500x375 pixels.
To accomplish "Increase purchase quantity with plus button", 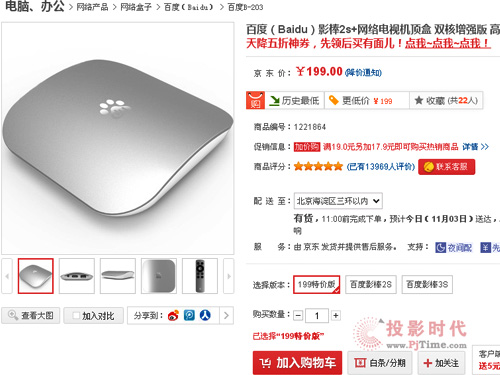I will 336,315.
